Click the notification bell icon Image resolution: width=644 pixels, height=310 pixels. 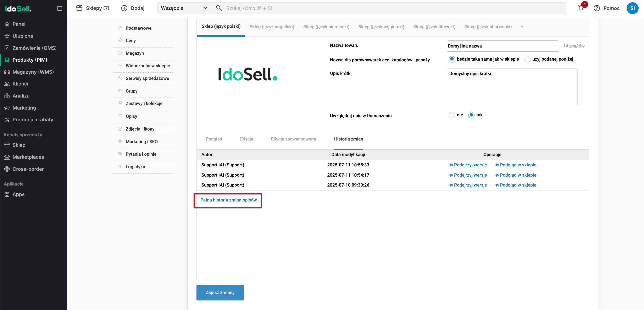click(x=581, y=8)
